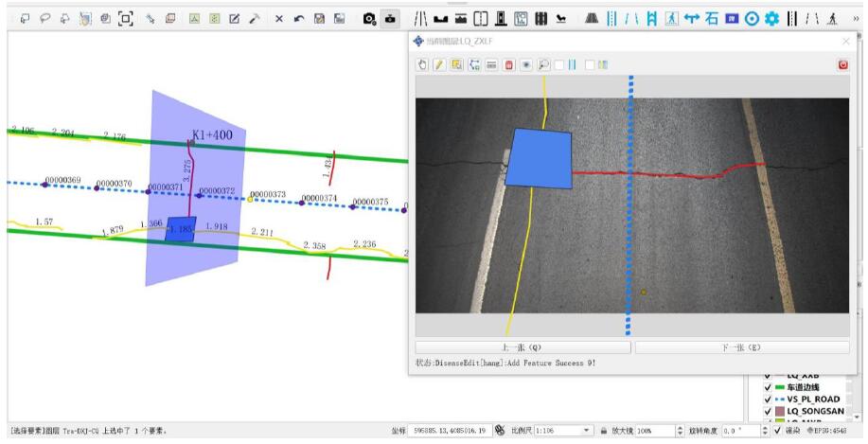
Task: Click the magnifier 100% value field
Action: pos(655,430)
